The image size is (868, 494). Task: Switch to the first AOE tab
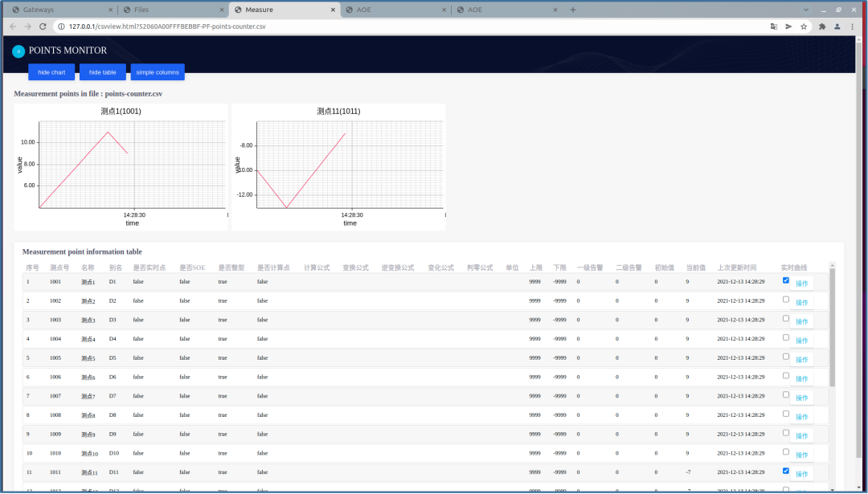(395, 10)
